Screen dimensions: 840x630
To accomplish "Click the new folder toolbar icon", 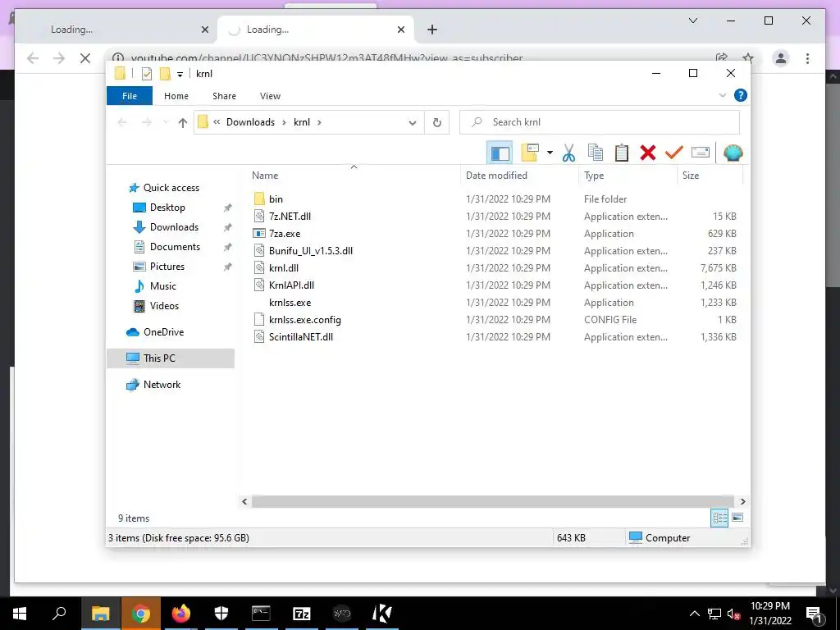I will (x=530, y=153).
